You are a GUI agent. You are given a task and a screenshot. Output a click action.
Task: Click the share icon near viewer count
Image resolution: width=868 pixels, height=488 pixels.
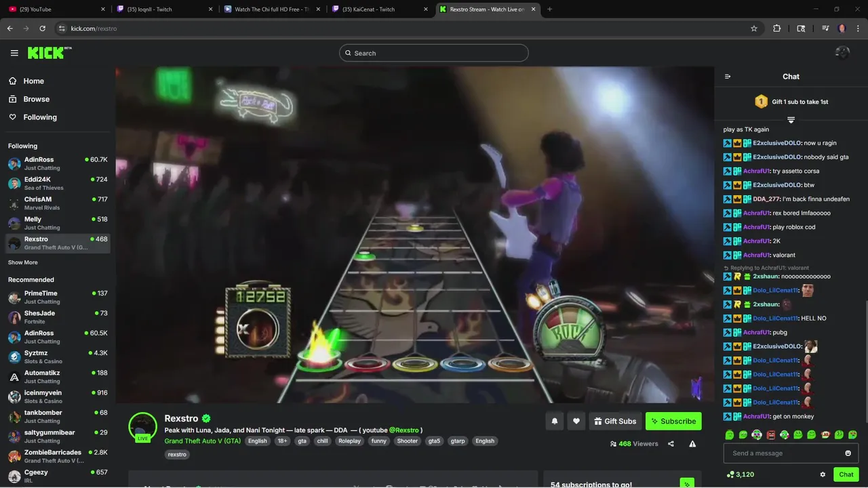coord(671,444)
